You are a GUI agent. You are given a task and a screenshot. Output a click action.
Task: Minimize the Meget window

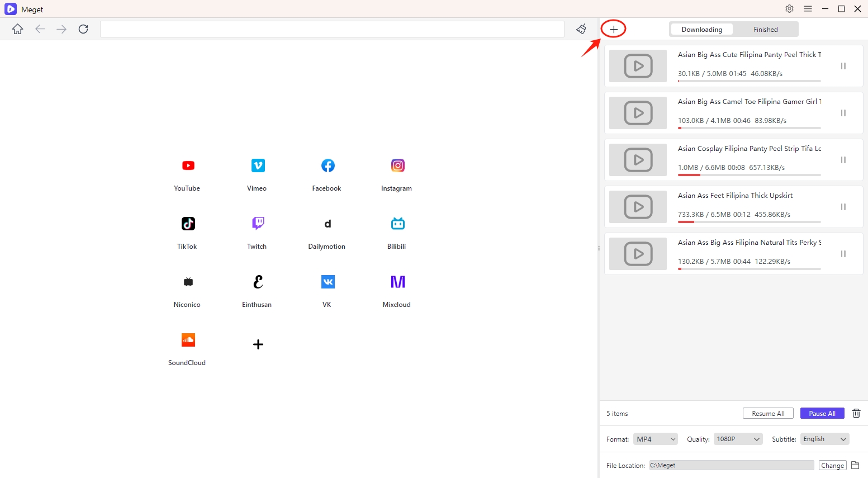click(x=825, y=9)
